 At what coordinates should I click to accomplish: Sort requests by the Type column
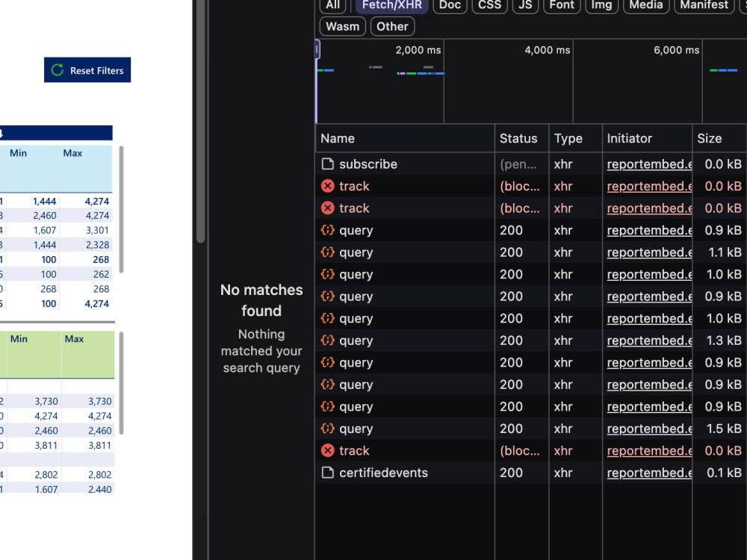point(575,138)
